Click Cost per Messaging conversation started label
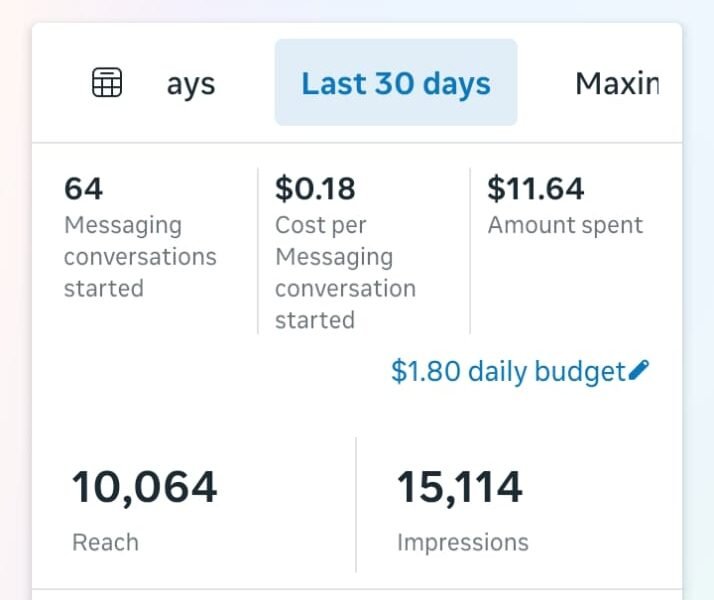714x600 pixels. [x=345, y=273]
